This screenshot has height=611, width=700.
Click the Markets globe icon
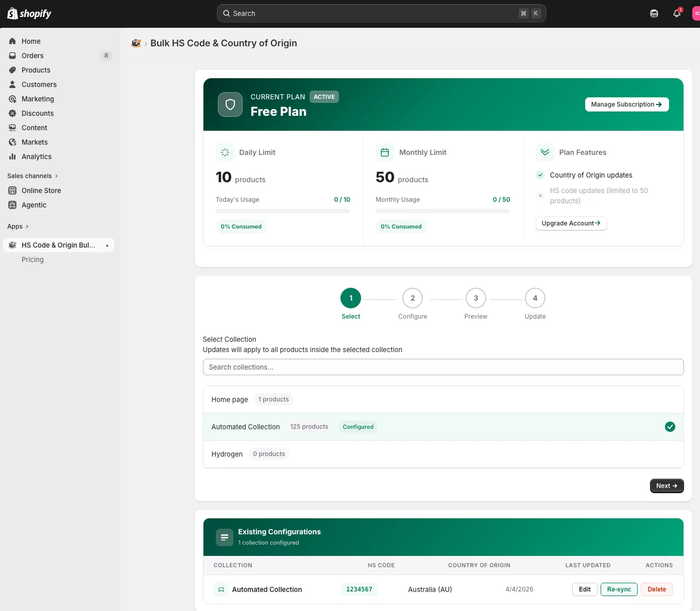[12, 142]
